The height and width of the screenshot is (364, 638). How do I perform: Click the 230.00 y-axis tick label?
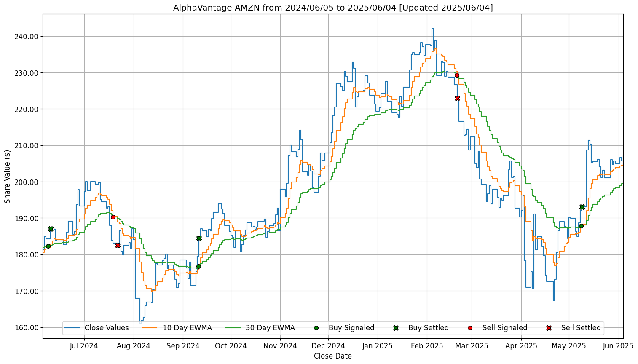point(26,73)
